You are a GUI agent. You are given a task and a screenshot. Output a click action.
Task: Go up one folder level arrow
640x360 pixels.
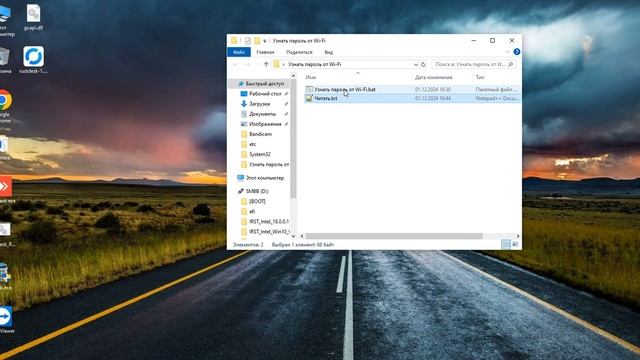point(266,64)
